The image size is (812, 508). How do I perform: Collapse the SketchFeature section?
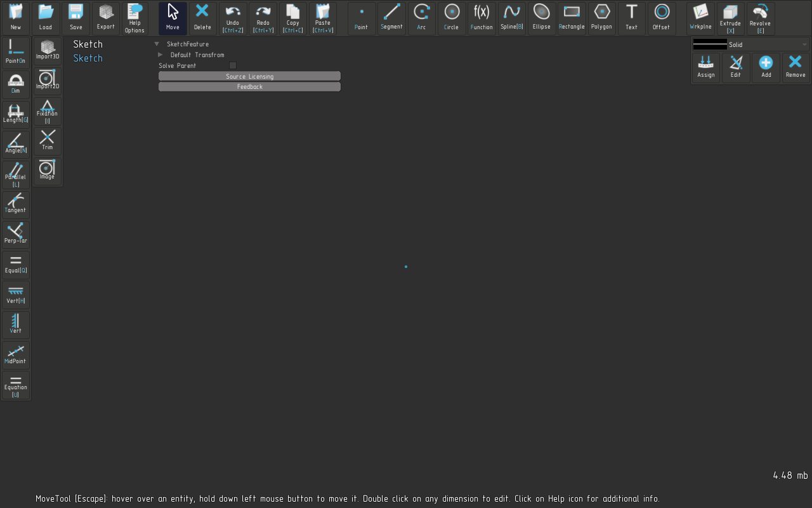pos(157,44)
